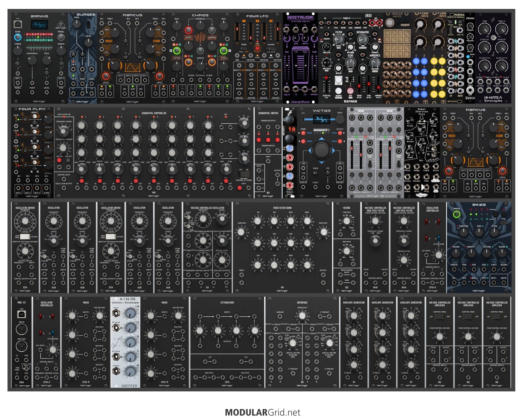Click the MIDI IN socket on MIDI-CV
This screenshot has height=420, width=526.
click(21, 330)
